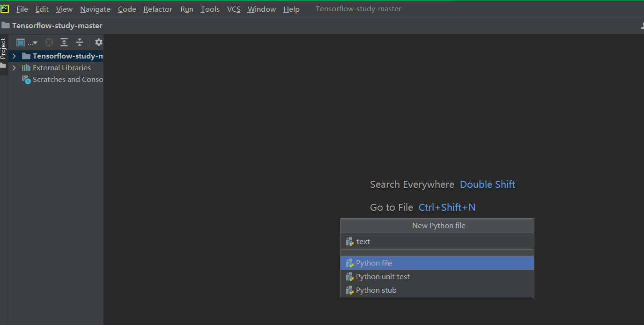Click the External Libraries bars icon
644x325 pixels.
click(x=26, y=68)
